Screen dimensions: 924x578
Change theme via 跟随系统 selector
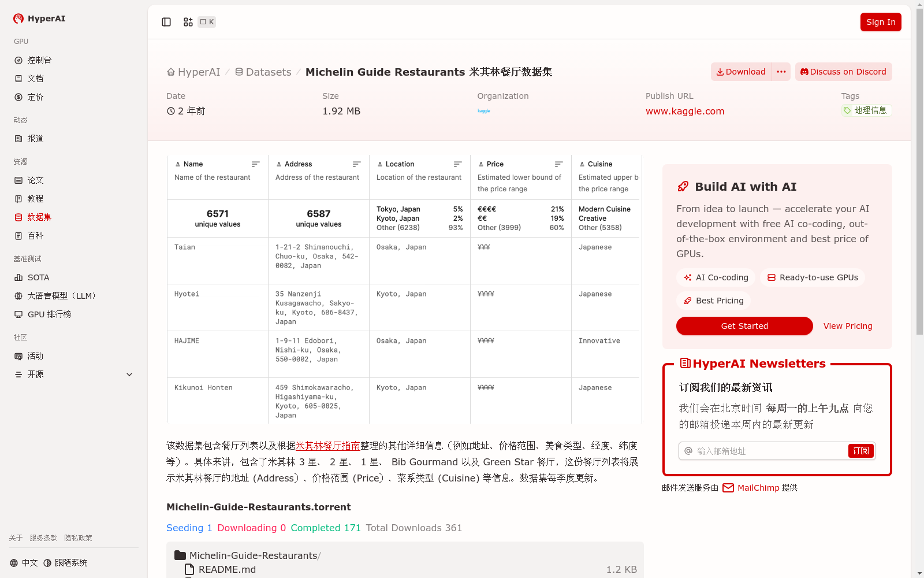tap(65, 563)
